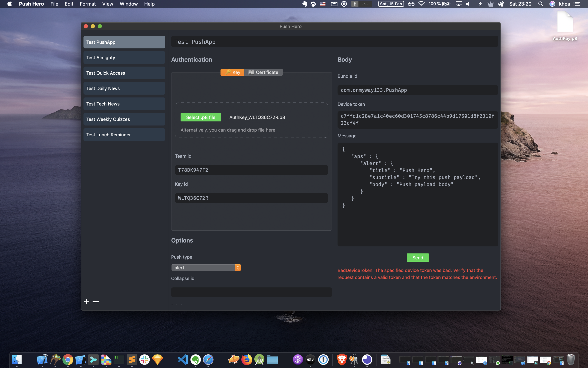Open Sketch from the dock
This screenshot has width=588, height=368.
(x=157, y=359)
